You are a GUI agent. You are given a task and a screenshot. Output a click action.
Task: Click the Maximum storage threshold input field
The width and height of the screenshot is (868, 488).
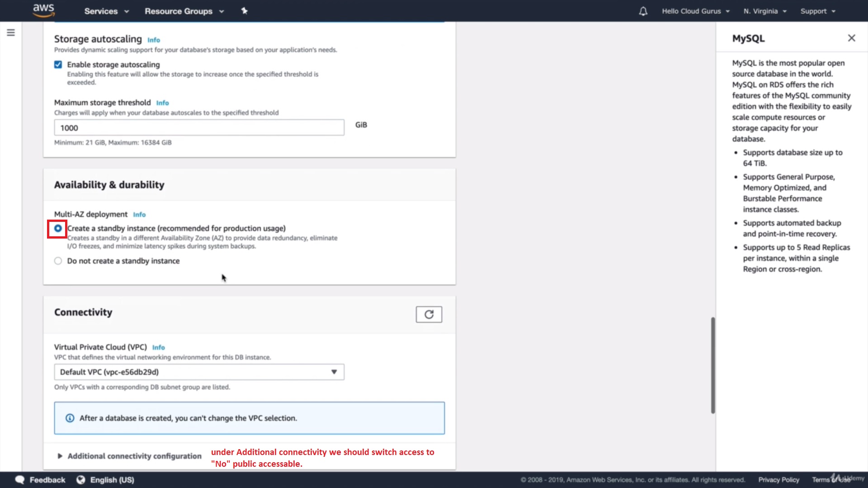tap(199, 128)
